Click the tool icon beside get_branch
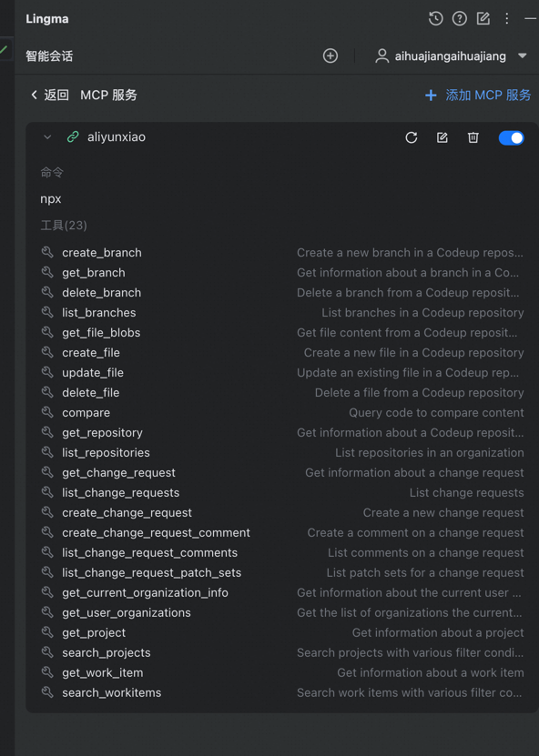The height and width of the screenshot is (756, 539). [x=47, y=272]
